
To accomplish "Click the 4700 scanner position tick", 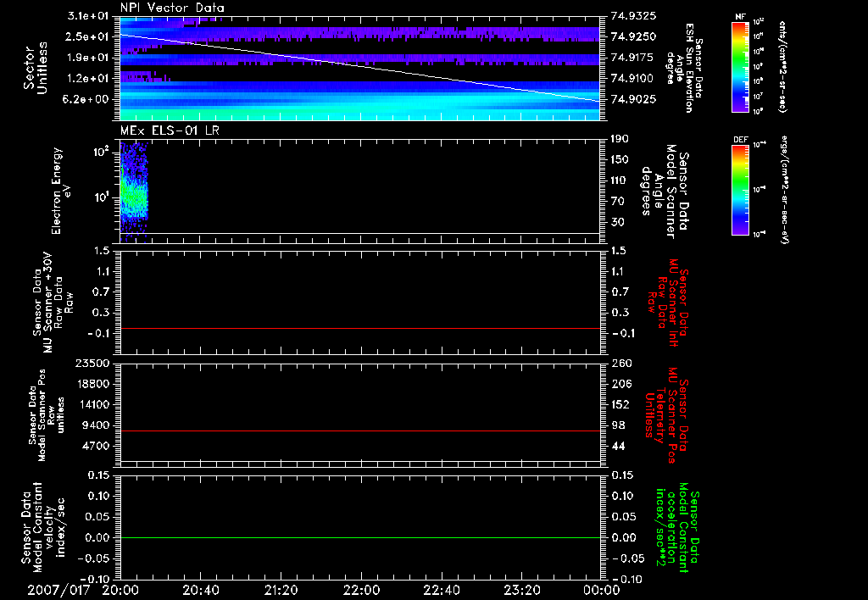I will point(95,446).
